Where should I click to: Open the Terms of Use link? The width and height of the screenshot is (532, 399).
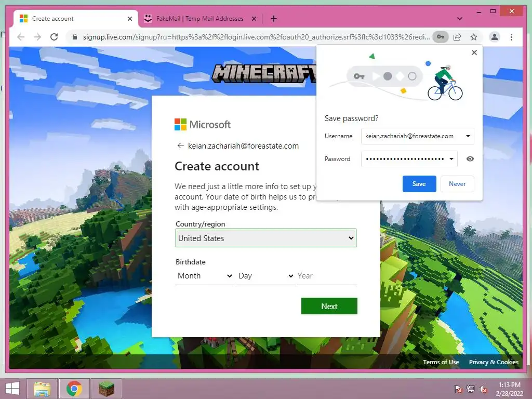(441, 362)
